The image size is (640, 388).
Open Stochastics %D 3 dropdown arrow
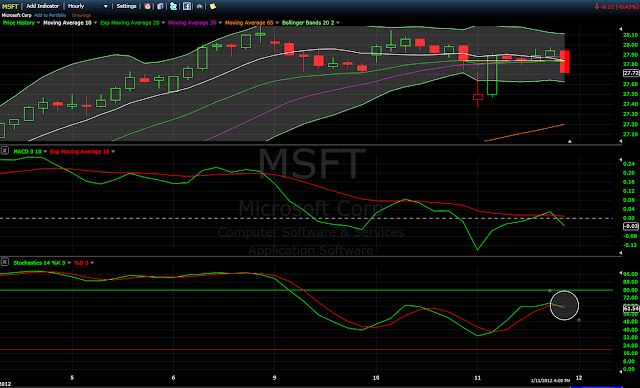pyautogui.click(x=92, y=263)
